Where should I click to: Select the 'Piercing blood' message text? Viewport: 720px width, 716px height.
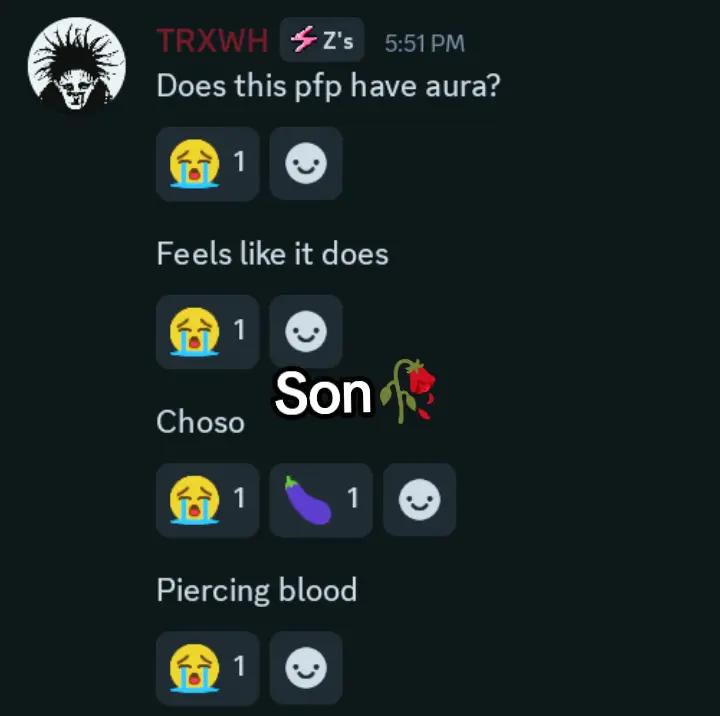click(257, 590)
